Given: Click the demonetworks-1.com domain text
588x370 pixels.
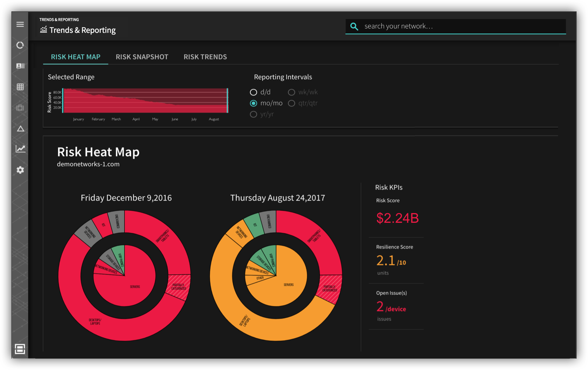Looking at the screenshot, I should (x=88, y=164).
